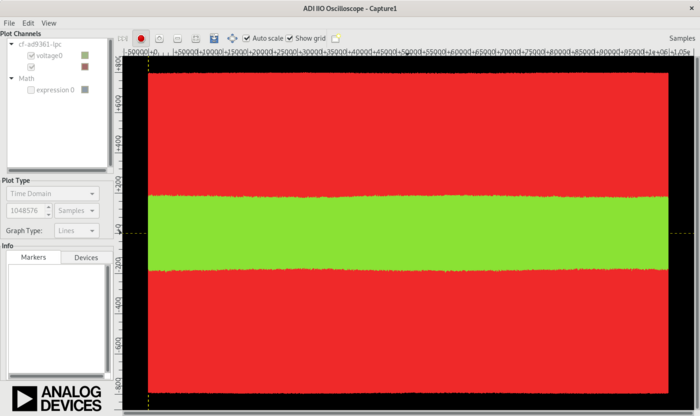Click the 1048576 sample count field
This screenshot has width=700, height=416.
pyautogui.click(x=24, y=211)
